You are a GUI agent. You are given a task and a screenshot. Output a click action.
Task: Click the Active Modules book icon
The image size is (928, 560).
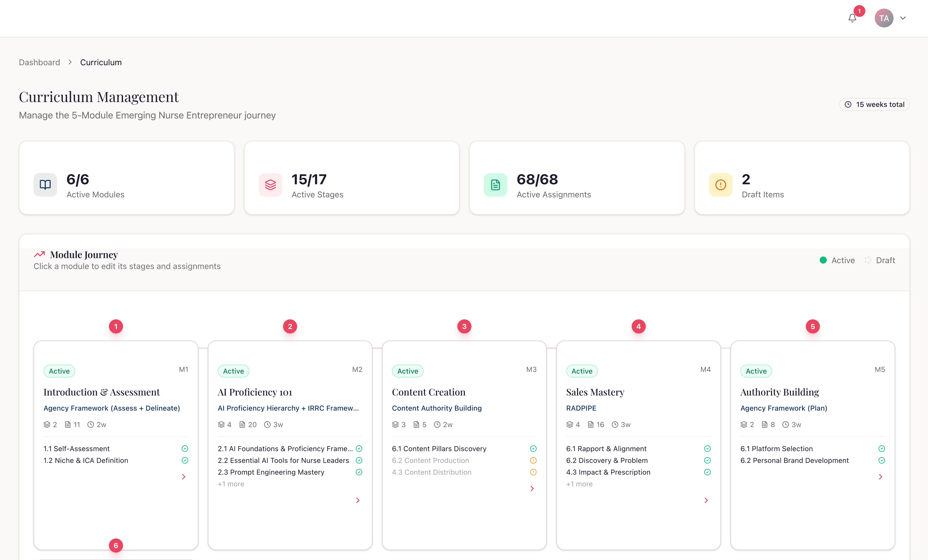point(45,185)
